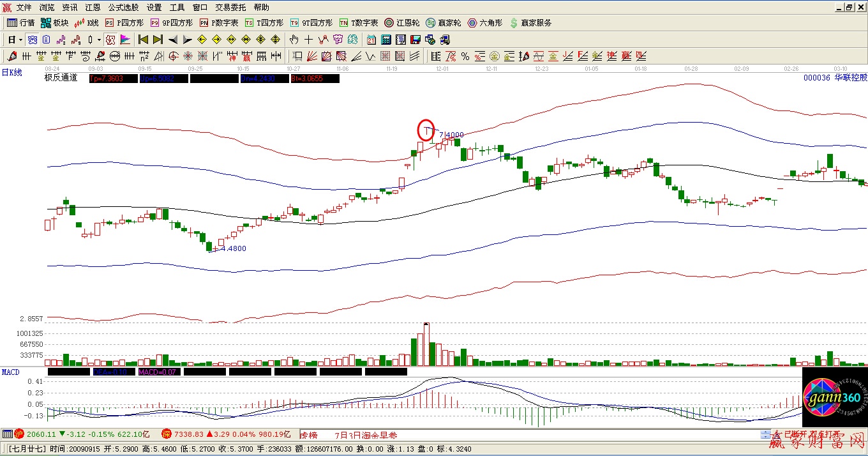Image resolution: width=868 pixels, height=456 pixels.
Task: Click the percent sign drawing tool
Action: (465, 56)
